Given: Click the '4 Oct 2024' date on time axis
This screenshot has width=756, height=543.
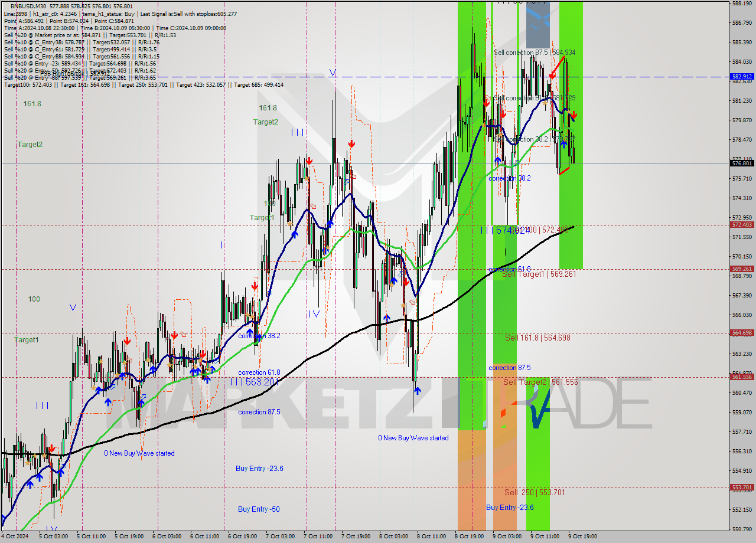Looking at the screenshot, I should tap(16, 537).
